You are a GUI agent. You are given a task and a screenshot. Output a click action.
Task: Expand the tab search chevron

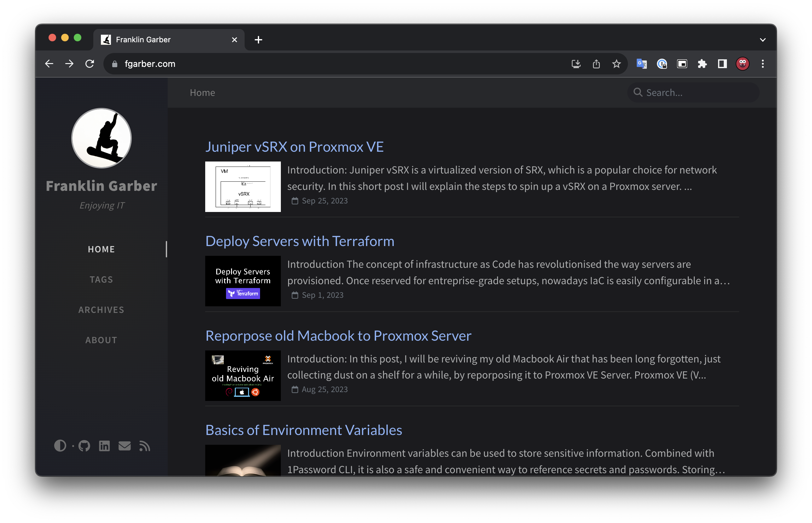tap(763, 40)
